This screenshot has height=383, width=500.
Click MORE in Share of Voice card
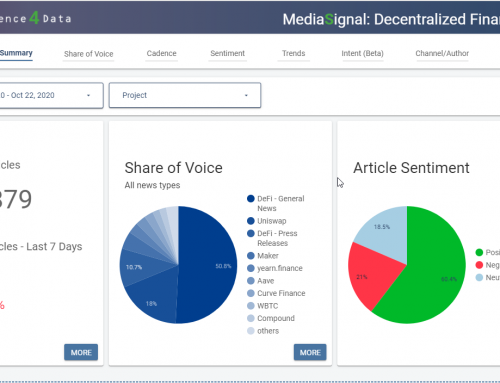coord(310,352)
